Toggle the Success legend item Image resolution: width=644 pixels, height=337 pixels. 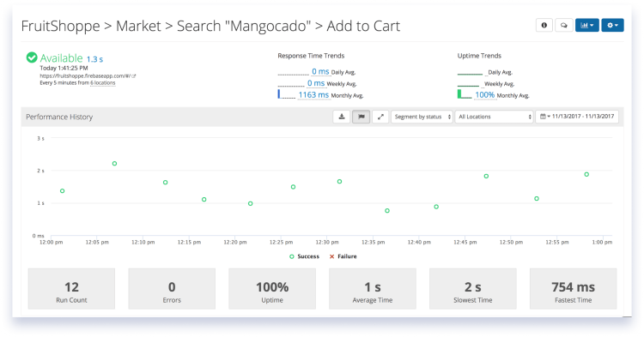(304, 256)
